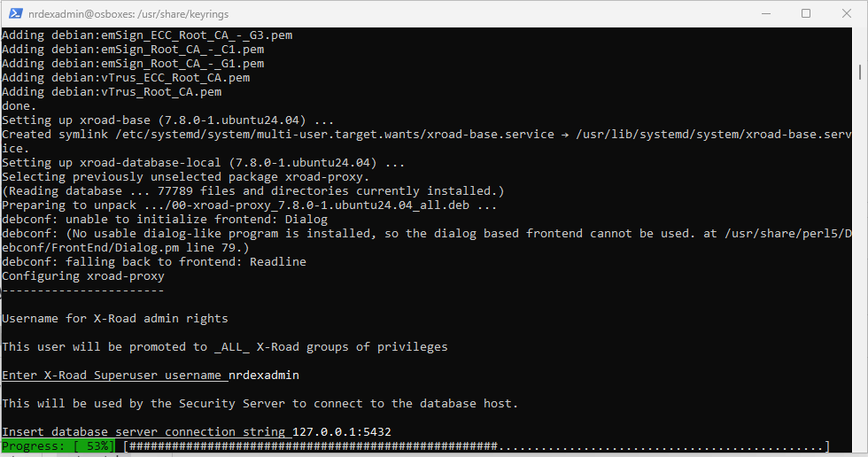Click the 'Setting up xroad-database-local' line
The height and width of the screenshot is (457, 868).
click(203, 163)
